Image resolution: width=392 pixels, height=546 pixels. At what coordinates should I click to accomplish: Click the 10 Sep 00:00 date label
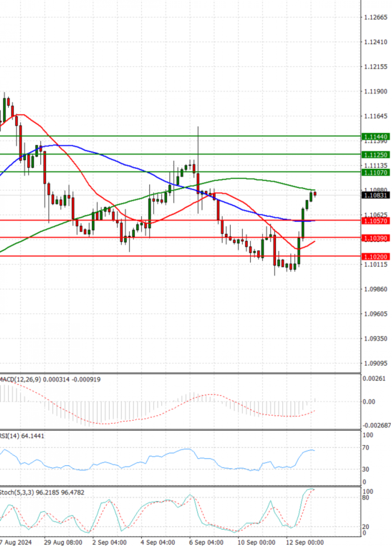[256, 542]
